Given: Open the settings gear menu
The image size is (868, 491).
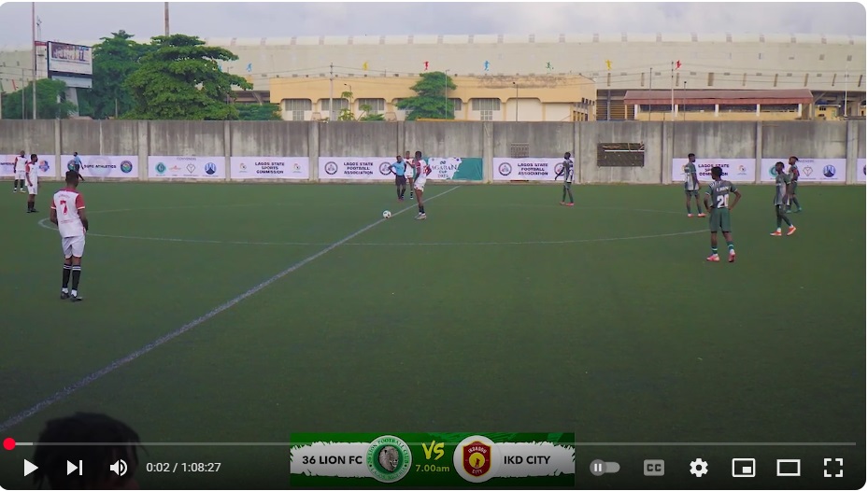Looking at the screenshot, I should 699,468.
